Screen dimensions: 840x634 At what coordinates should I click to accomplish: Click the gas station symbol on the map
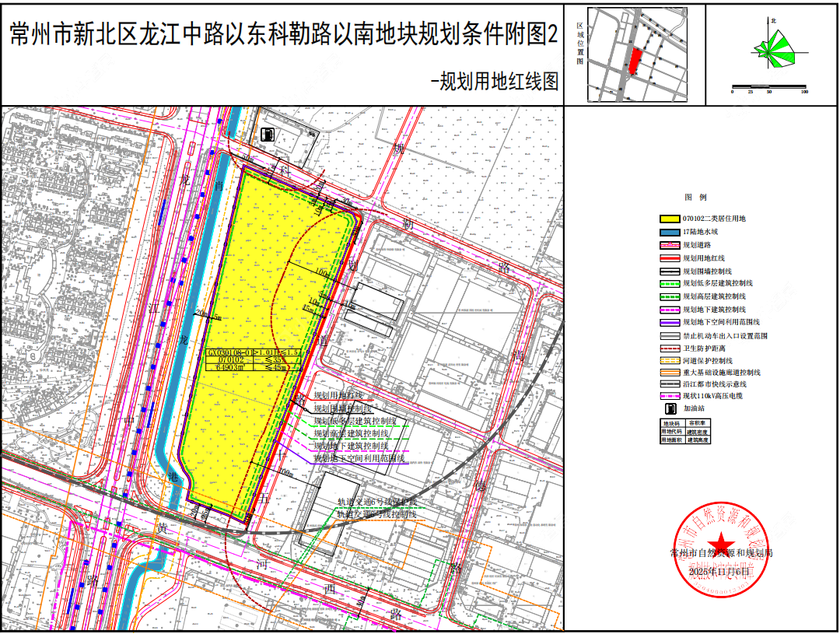tap(268, 134)
